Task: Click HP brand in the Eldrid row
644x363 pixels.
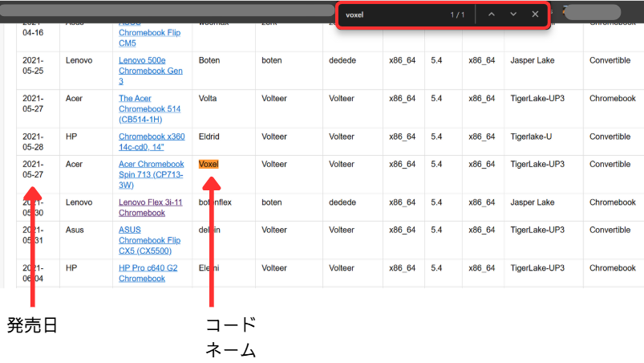Action: (71, 137)
